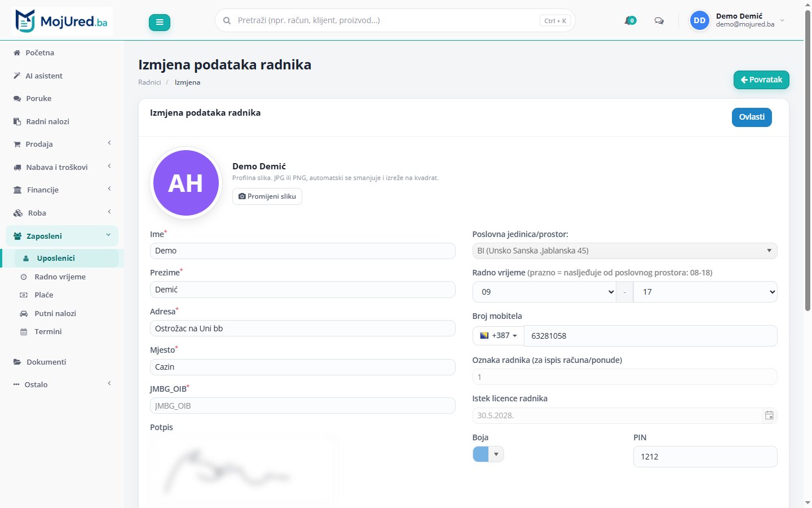812x508 pixels.
Task: Expand the Financije menu
Action: point(62,190)
